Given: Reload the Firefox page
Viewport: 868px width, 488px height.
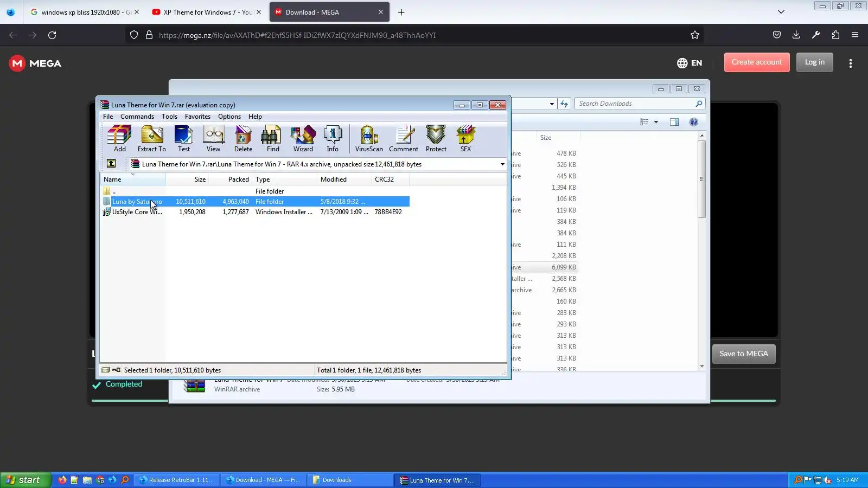Looking at the screenshot, I should pos(52,35).
